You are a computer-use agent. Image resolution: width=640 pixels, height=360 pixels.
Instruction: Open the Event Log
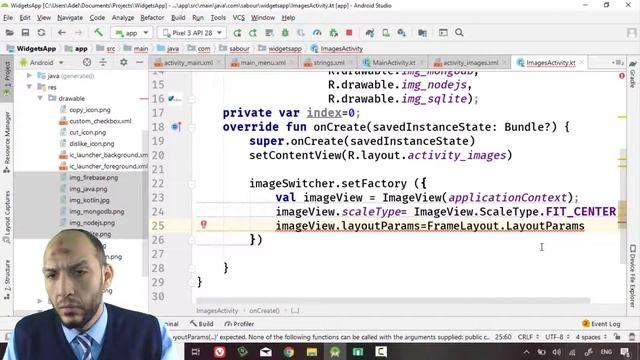[601, 324]
